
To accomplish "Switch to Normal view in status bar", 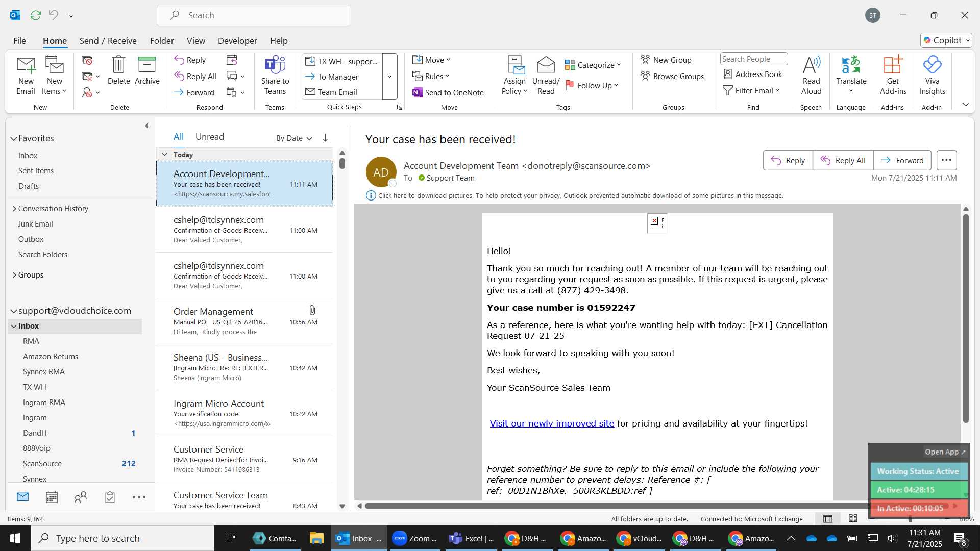I will tap(828, 519).
